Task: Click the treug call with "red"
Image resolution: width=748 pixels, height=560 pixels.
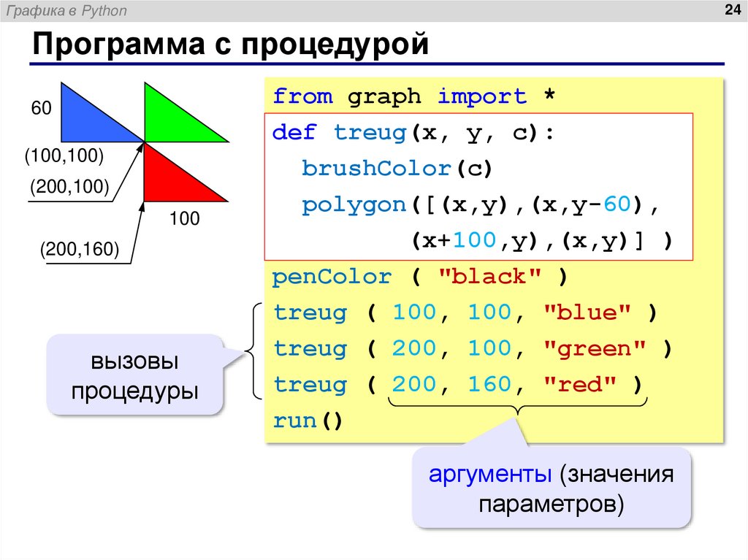Action: 458,385
